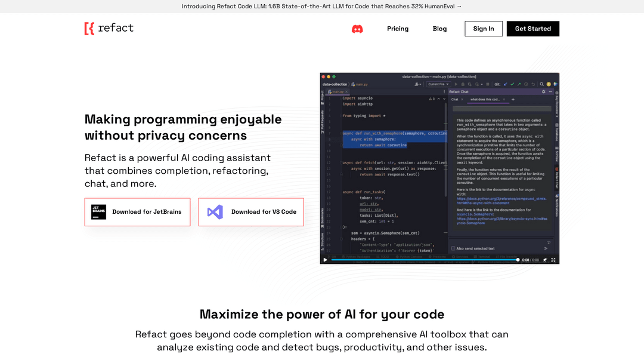Unmute the demo video sound
Screen dimensions: 644x363
[x=545, y=260]
